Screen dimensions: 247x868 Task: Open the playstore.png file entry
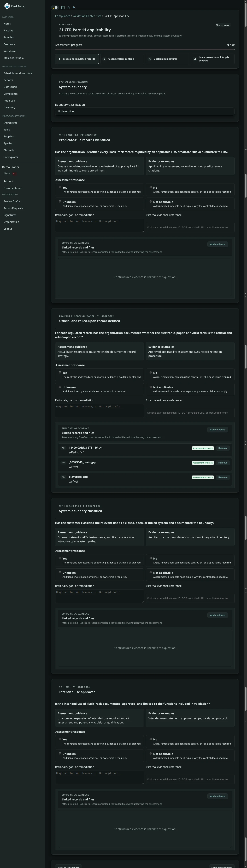78,477
